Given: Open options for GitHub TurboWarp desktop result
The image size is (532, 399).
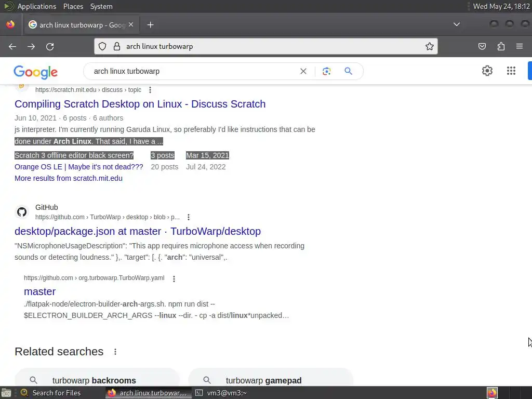Looking at the screenshot, I should [188, 217].
